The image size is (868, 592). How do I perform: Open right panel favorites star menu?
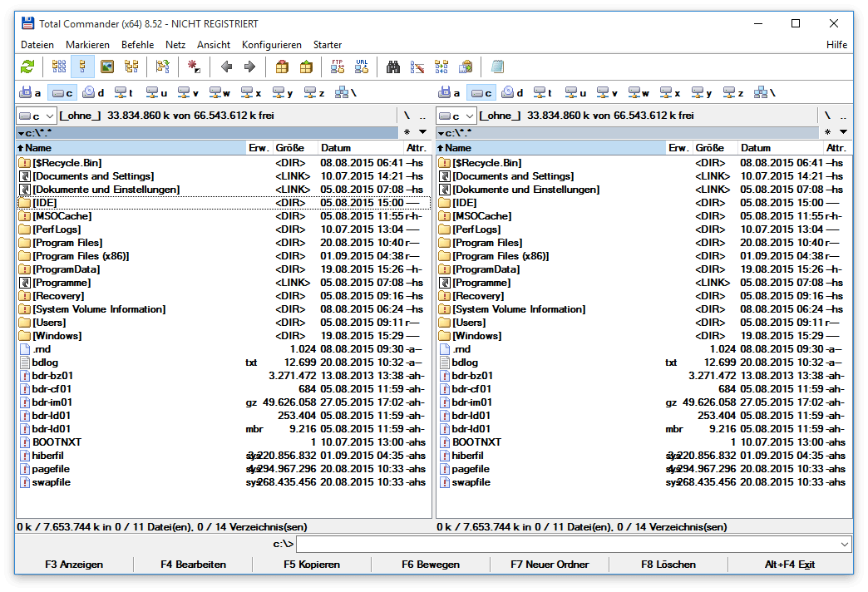click(827, 132)
